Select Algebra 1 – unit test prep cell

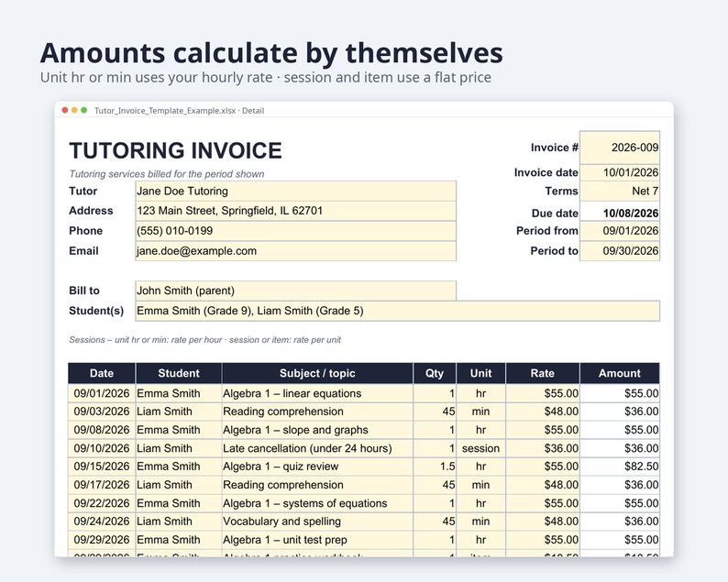pos(317,540)
